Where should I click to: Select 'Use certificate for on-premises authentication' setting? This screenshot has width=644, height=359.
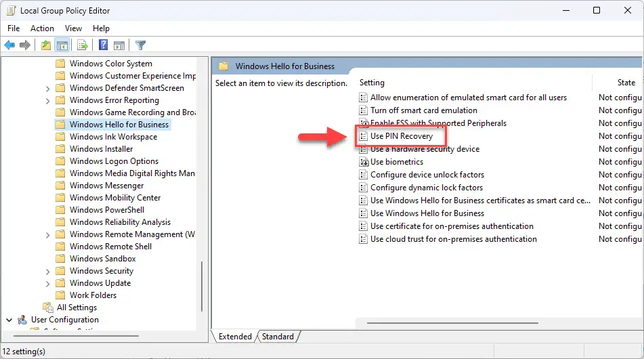coord(452,226)
